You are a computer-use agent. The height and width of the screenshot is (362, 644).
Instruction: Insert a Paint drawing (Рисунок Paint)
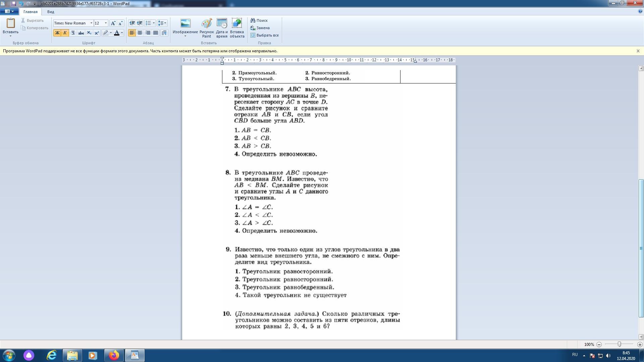tap(206, 24)
